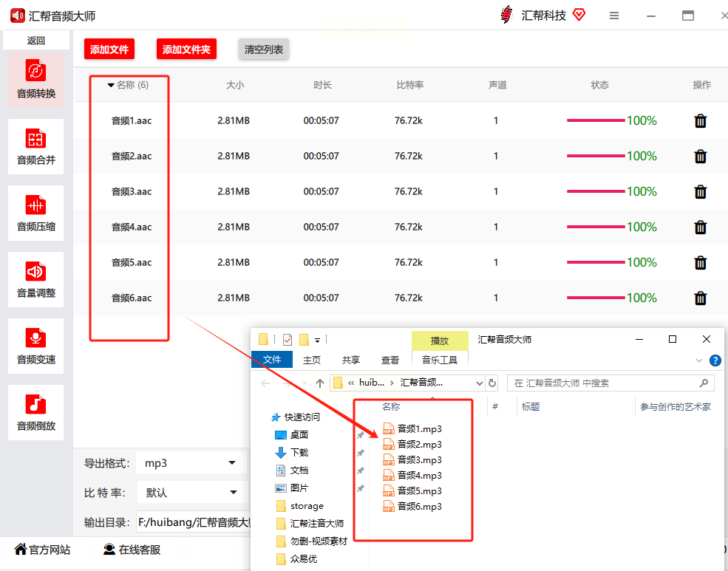Open the 导出格式 mp3 dropdown
The height and width of the screenshot is (571, 728).
point(191,463)
